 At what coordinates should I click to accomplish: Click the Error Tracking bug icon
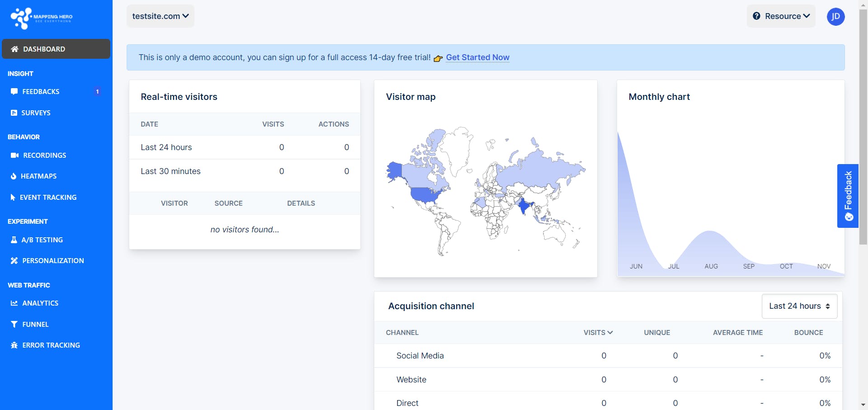14,345
